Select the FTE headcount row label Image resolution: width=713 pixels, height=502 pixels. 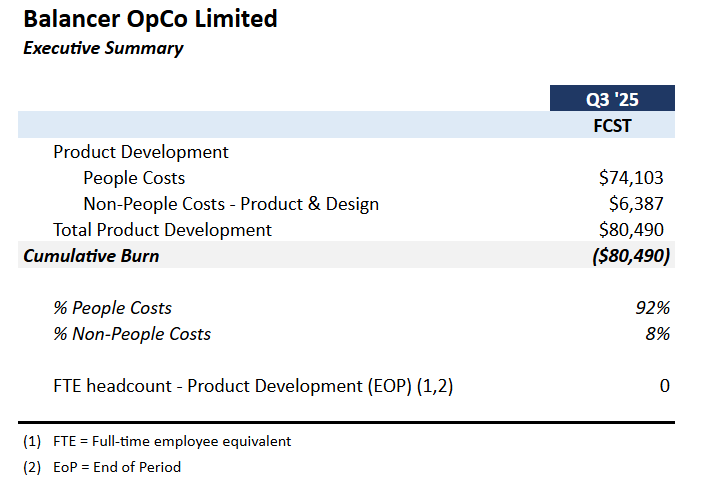tap(253, 386)
